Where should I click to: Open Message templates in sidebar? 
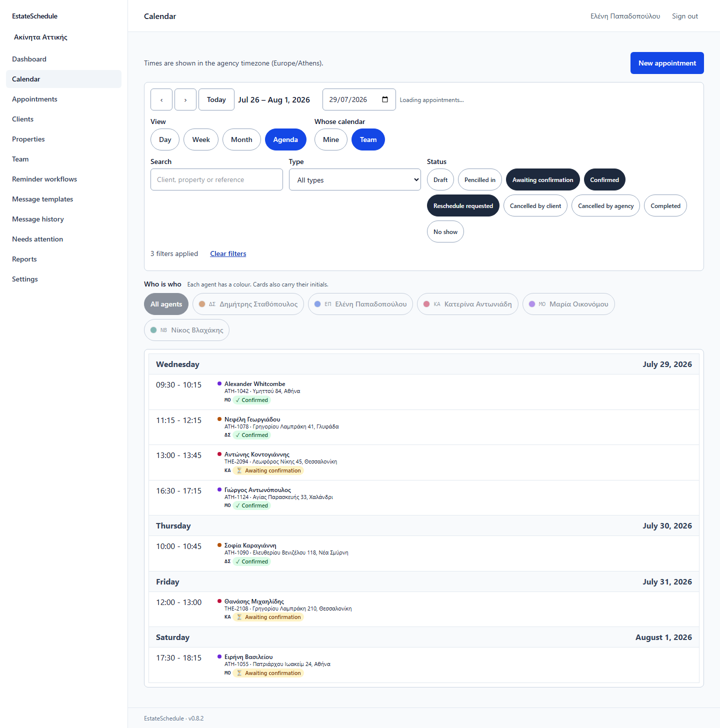pyautogui.click(x=63, y=199)
